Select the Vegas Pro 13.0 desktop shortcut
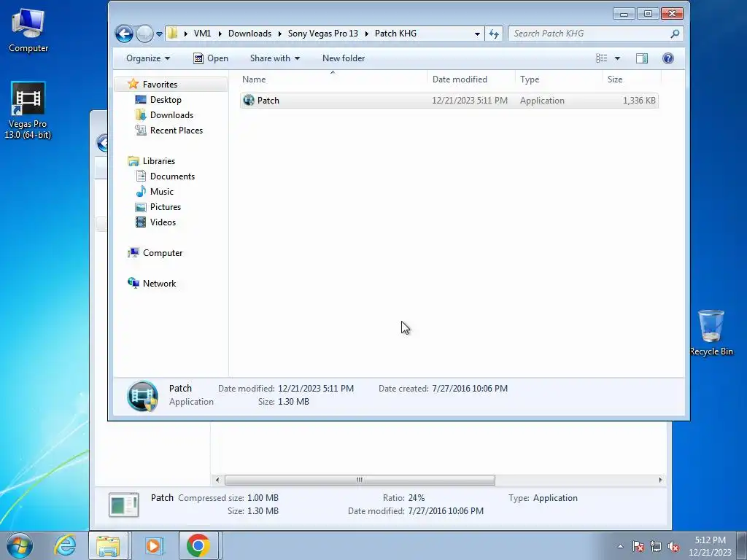The width and height of the screenshot is (747, 560). [28, 111]
